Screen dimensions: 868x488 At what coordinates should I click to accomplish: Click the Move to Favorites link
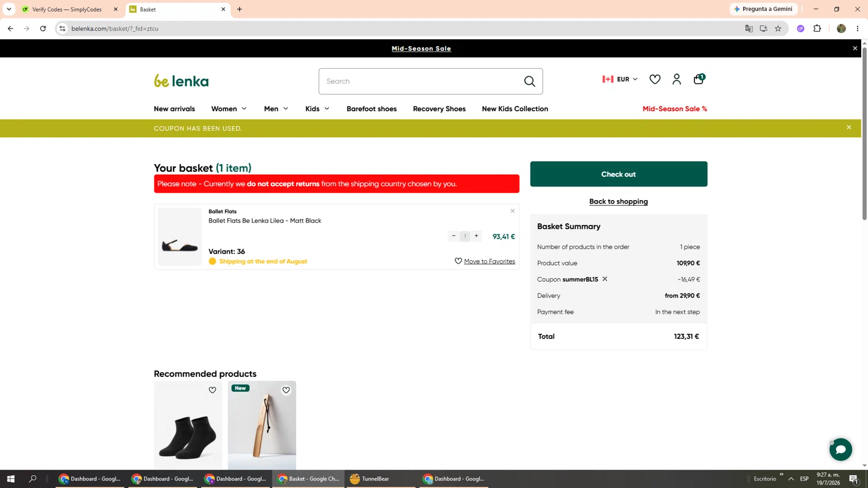point(489,261)
